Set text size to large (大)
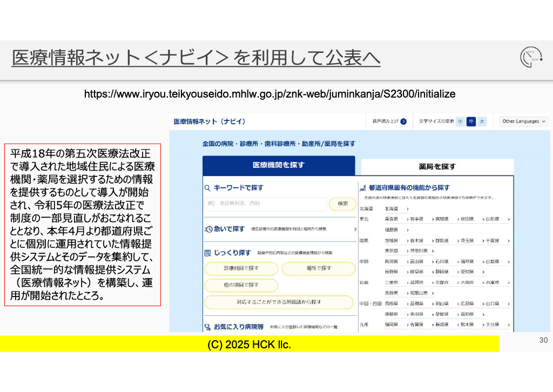Image resolution: width=553 pixels, height=392 pixels. point(482,121)
